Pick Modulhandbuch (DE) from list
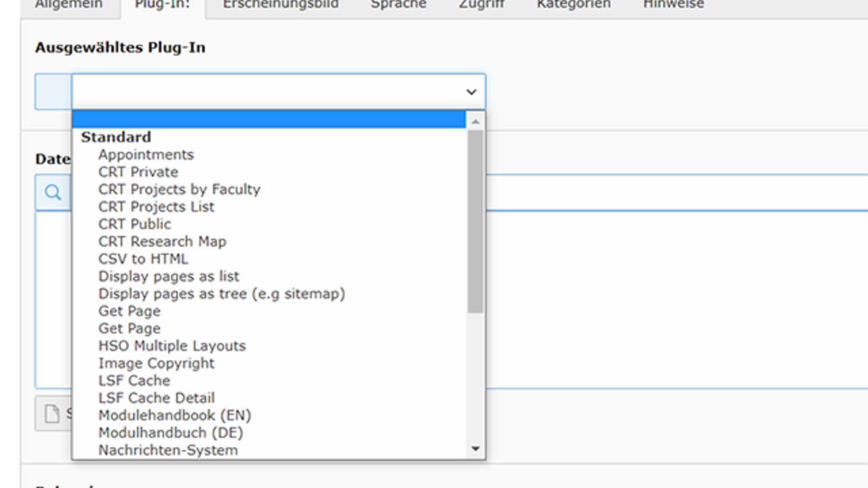The height and width of the screenshot is (488, 868). coord(170,432)
